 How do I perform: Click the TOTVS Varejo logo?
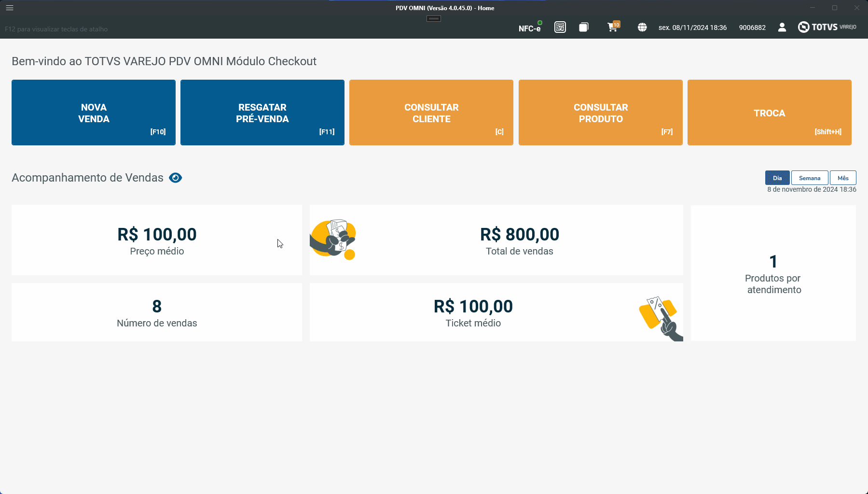tap(827, 27)
